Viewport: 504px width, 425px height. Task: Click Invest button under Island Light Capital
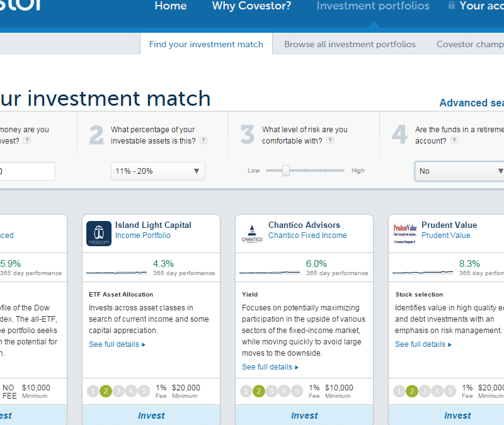click(x=151, y=416)
